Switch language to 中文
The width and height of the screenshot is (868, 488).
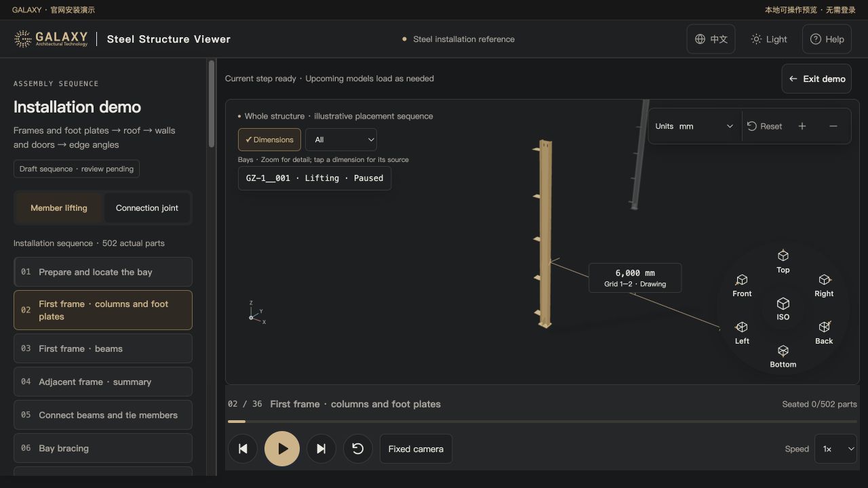711,39
